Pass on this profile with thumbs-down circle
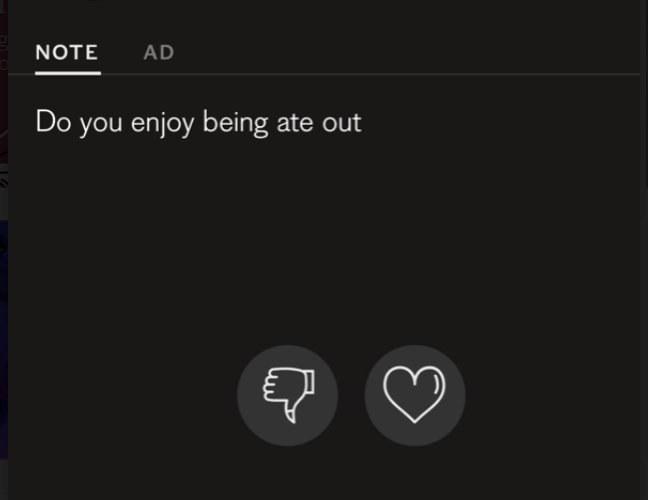 pos(288,395)
